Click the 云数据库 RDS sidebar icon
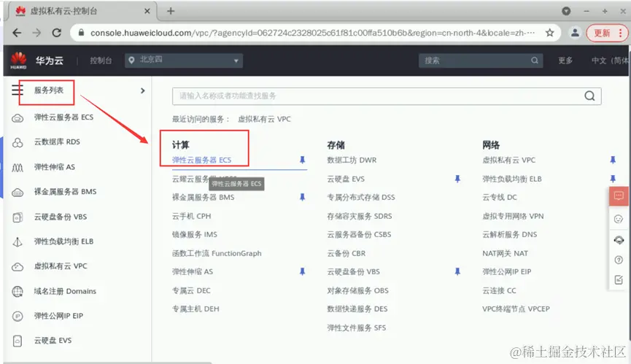Image resolution: width=631 pixels, height=364 pixels. point(18,142)
